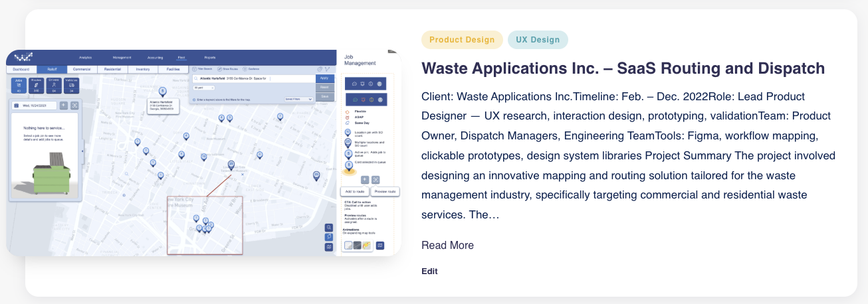
Task: Click the magnifier zoom icon on the map
Action: tap(328, 227)
